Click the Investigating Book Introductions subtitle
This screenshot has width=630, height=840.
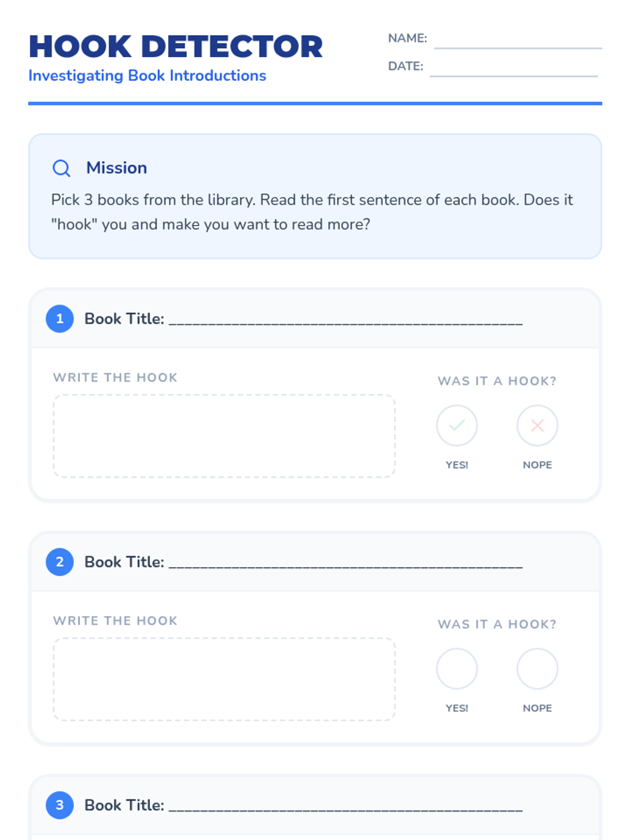147,76
